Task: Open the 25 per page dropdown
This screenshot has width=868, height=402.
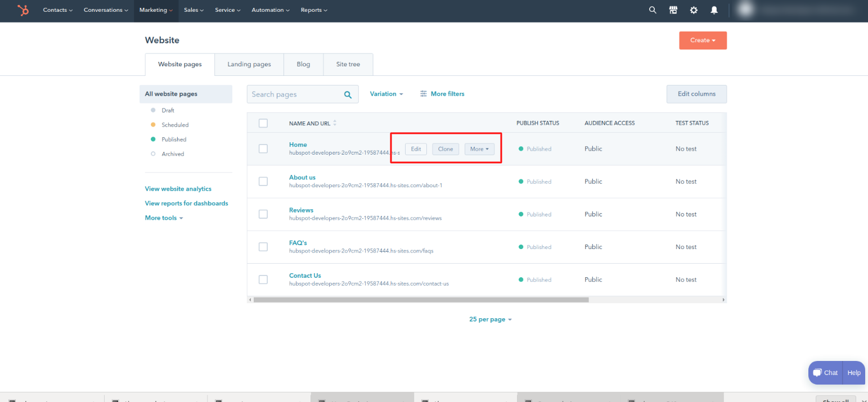Action: click(490, 319)
